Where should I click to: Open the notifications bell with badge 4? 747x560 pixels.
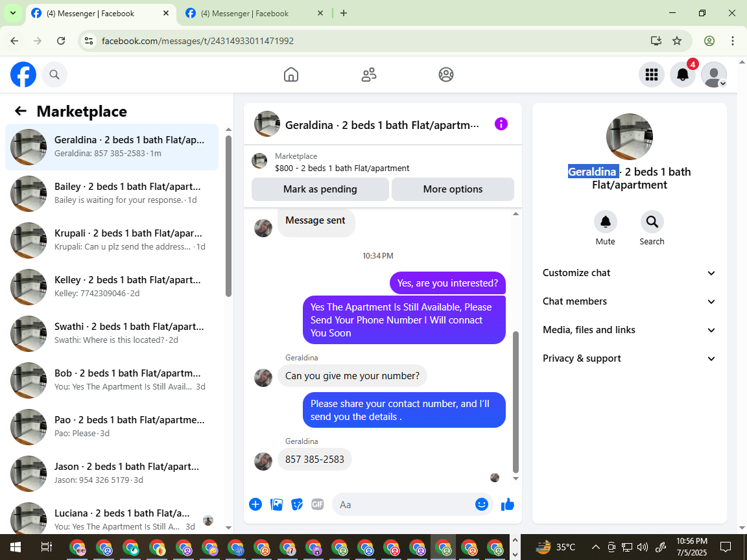pos(683,75)
